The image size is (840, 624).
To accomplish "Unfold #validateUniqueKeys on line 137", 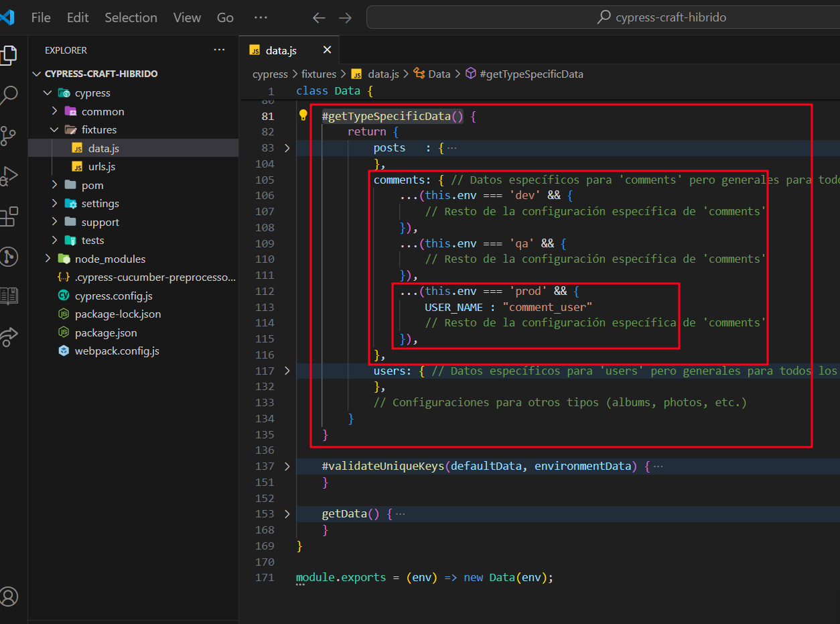I will click(287, 466).
